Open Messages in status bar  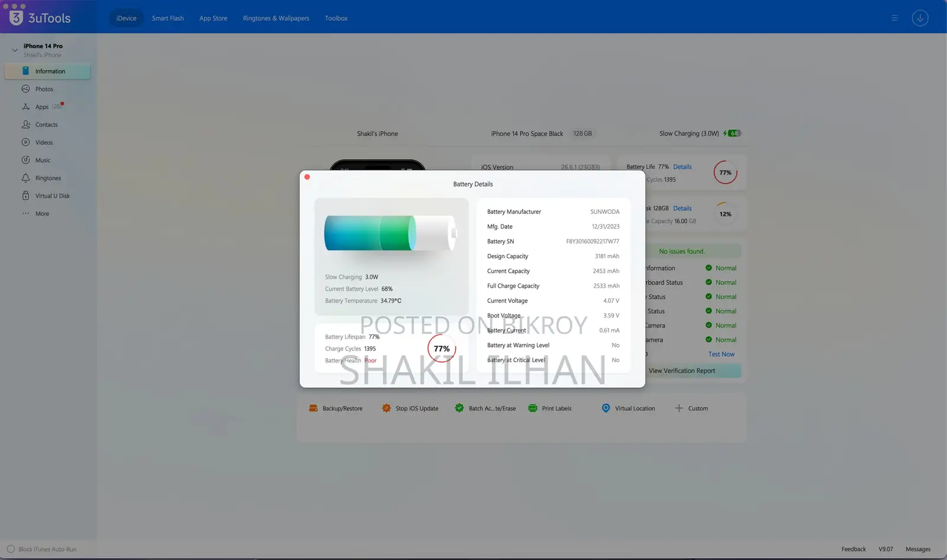pyautogui.click(x=918, y=549)
